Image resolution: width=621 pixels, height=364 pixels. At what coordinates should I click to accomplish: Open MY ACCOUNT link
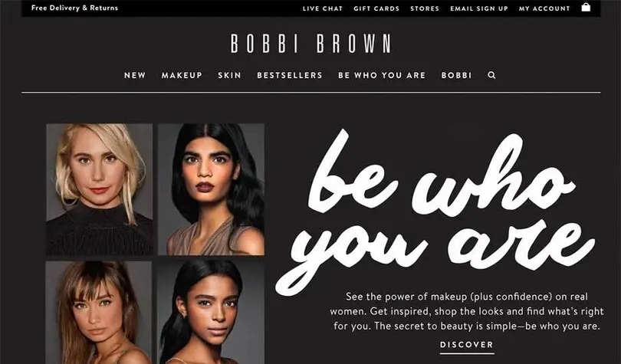(x=544, y=8)
